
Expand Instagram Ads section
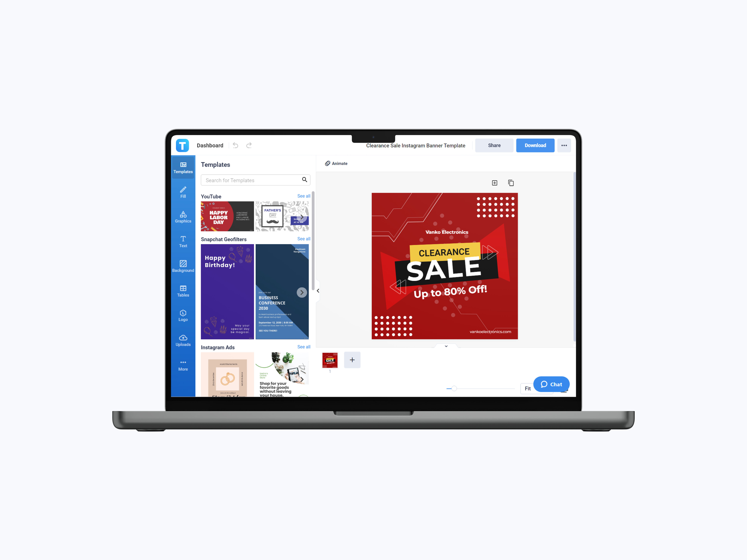303,346
